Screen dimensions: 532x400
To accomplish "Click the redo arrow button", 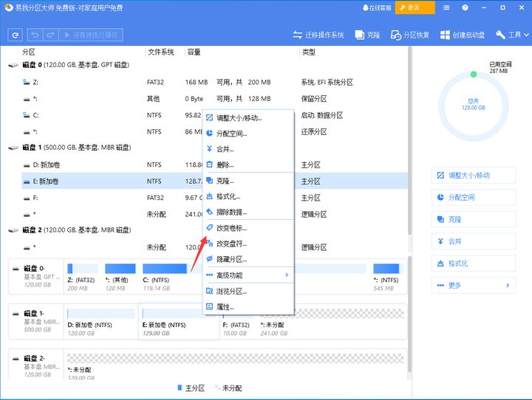I will pos(50,35).
